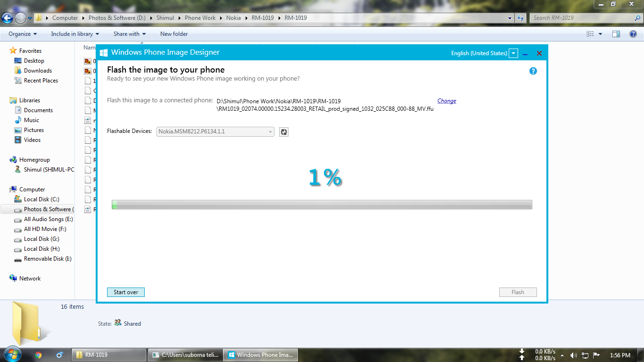Click the Computer node in navigation pane
The image size is (644, 362).
(x=32, y=189)
